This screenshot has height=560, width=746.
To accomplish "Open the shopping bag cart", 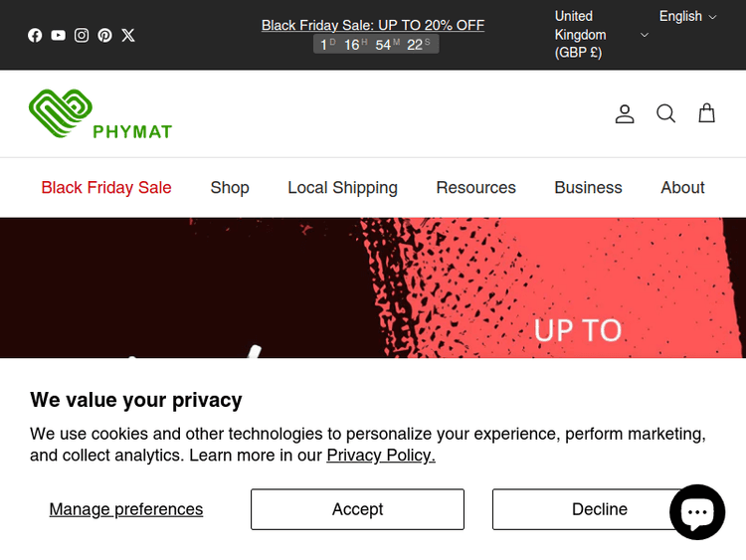I will point(706,113).
